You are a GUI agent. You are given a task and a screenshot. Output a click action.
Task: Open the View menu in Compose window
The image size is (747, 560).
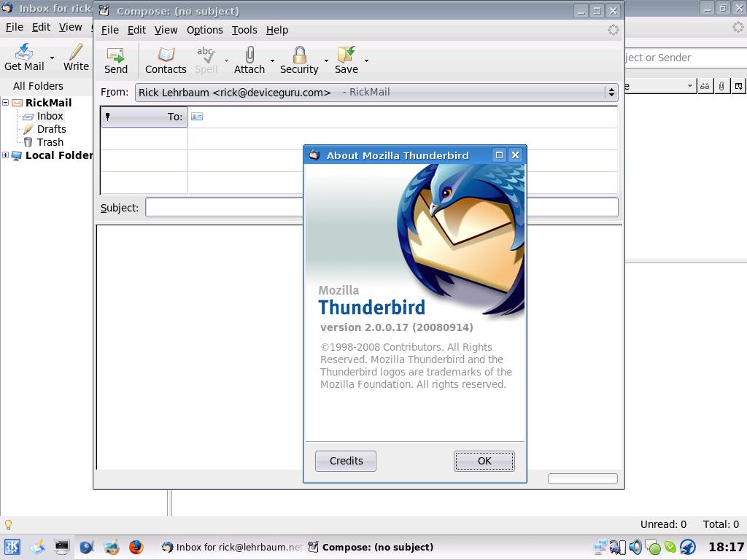pyautogui.click(x=166, y=30)
